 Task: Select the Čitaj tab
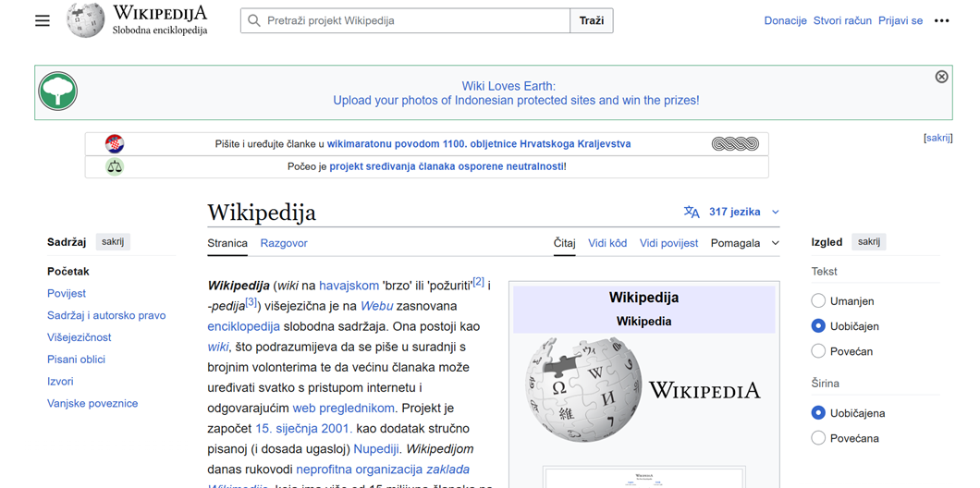tap(564, 243)
